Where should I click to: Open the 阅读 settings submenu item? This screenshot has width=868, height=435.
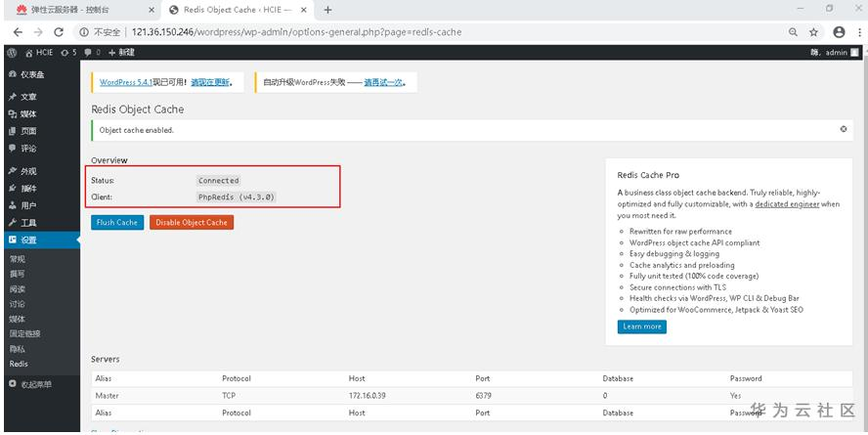pyautogui.click(x=18, y=289)
